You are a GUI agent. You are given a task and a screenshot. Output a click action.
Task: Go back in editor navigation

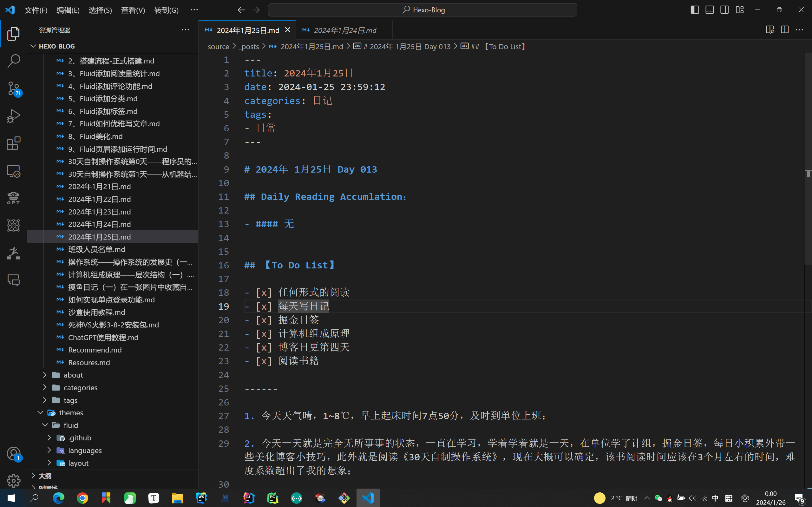(241, 10)
